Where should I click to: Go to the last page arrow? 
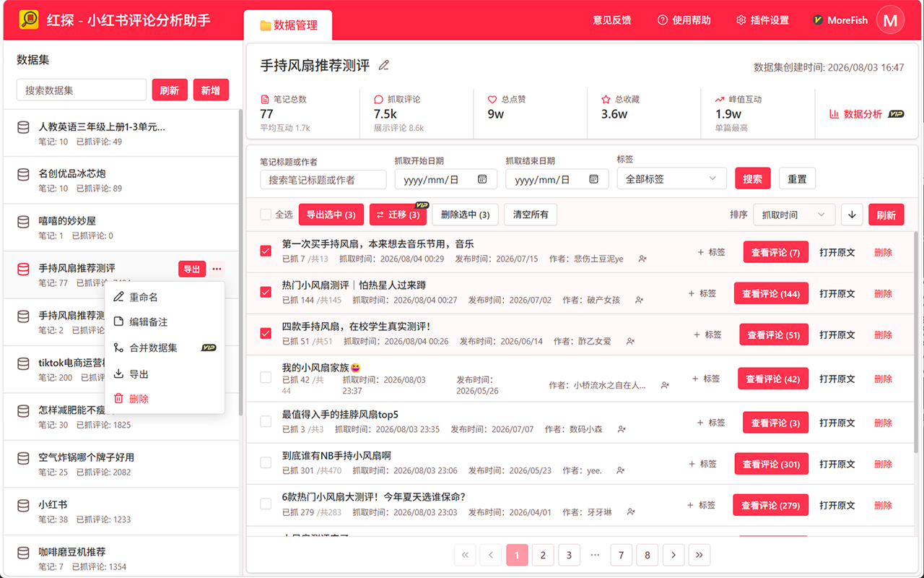point(699,555)
